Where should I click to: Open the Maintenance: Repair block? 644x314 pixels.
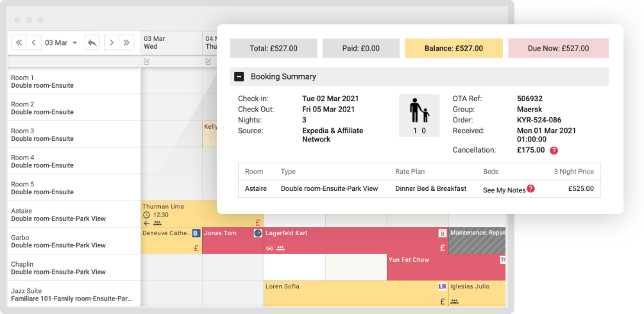(x=477, y=240)
